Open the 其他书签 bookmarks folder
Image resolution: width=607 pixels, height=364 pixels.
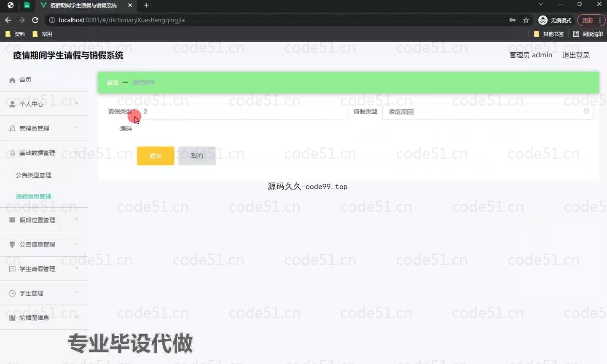click(549, 34)
